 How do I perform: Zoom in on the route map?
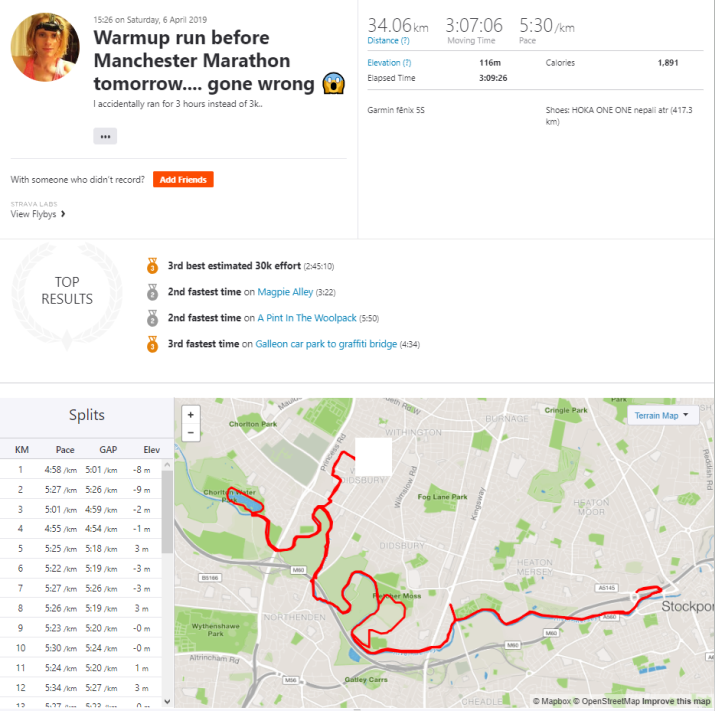pos(191,414)
